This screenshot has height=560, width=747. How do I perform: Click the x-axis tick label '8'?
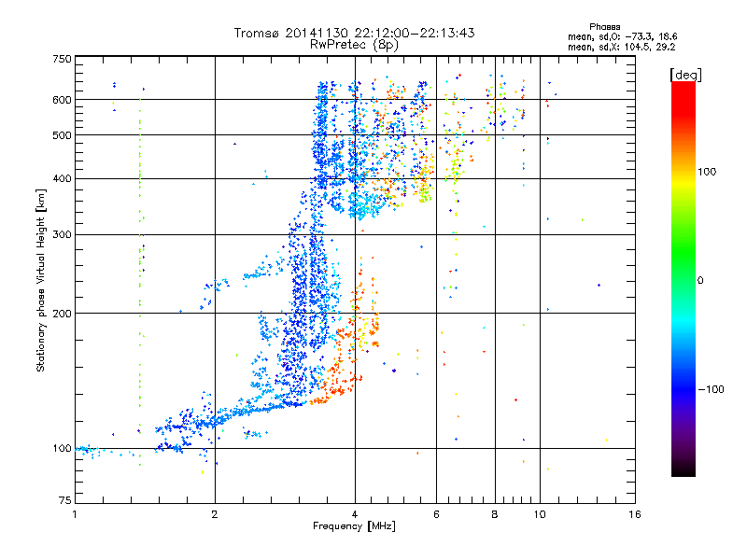pyautogui.click(x=495, y=514)
